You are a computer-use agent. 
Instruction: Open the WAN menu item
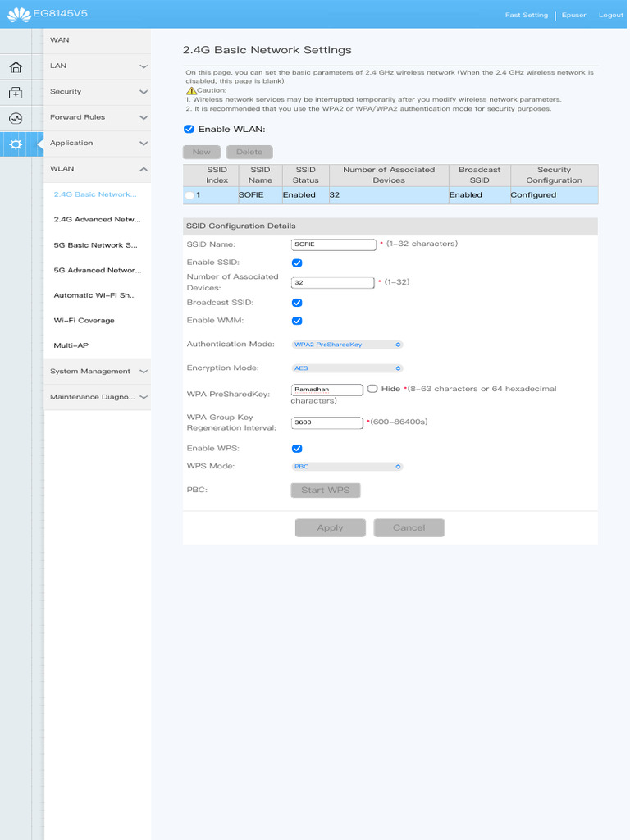[97, 41]
